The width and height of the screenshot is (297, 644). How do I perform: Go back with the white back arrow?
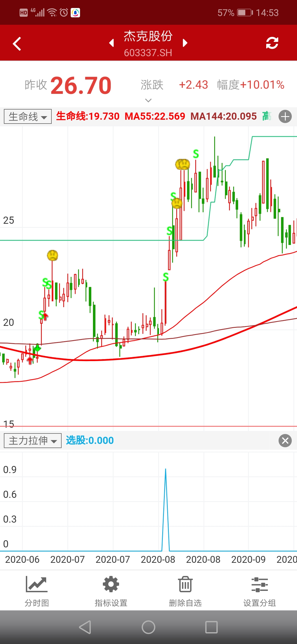17,44
